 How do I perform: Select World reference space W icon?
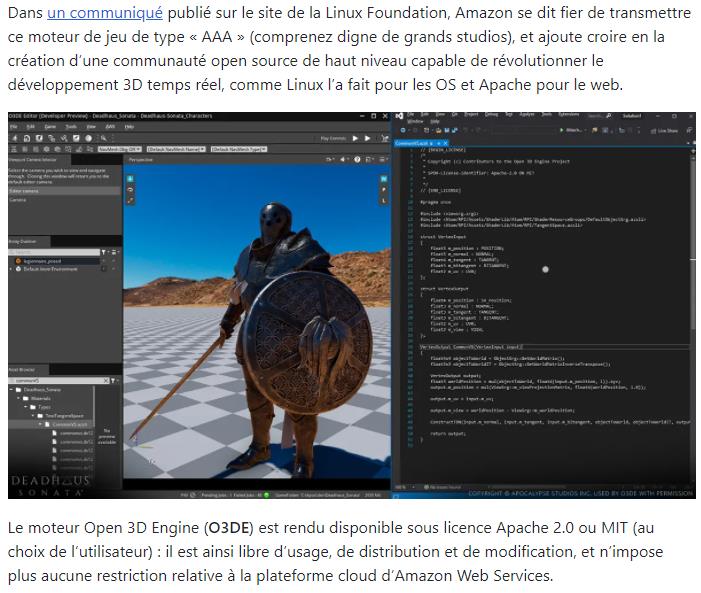coord(384,178)
